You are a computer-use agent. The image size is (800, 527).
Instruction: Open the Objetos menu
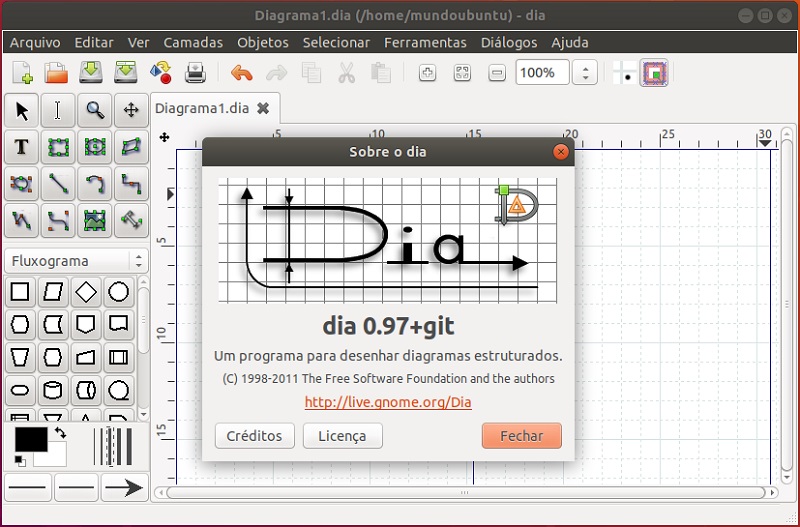(263, 42)
